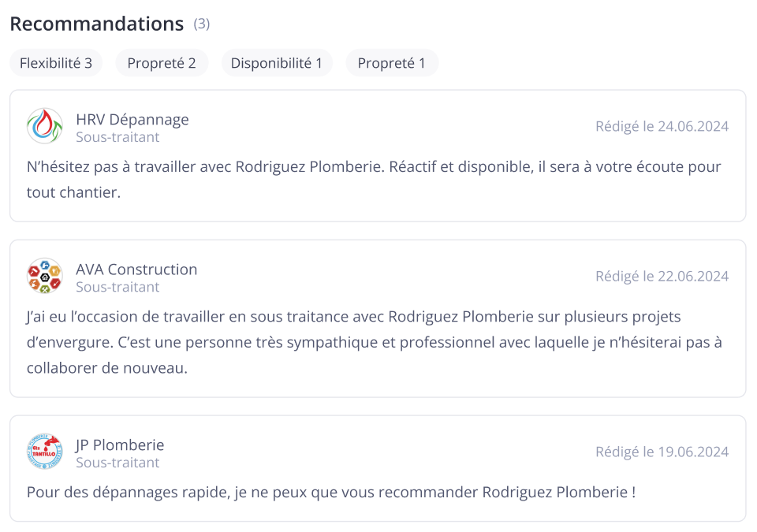This screenshot has height=532, width=757.
Task: Click the date Rédigé le 24.06.2024
Action: (662, 126)
